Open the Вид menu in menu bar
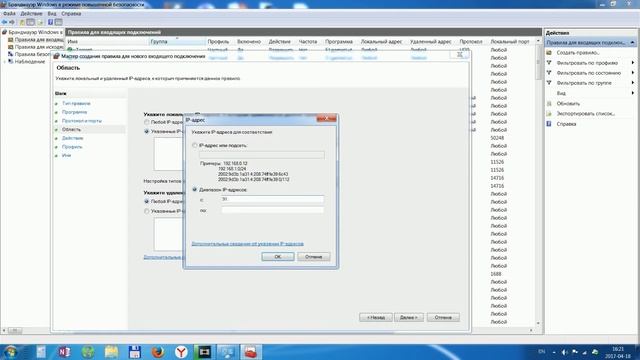 tap(52, 13)
